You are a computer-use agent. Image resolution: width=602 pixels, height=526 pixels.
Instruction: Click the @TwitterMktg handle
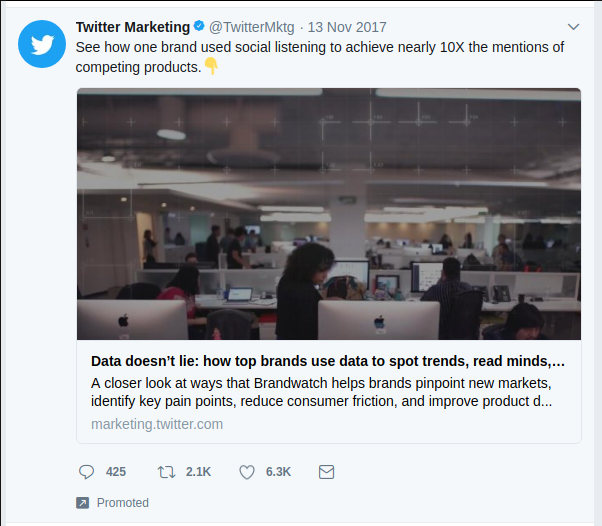click(x=251, y=27)
